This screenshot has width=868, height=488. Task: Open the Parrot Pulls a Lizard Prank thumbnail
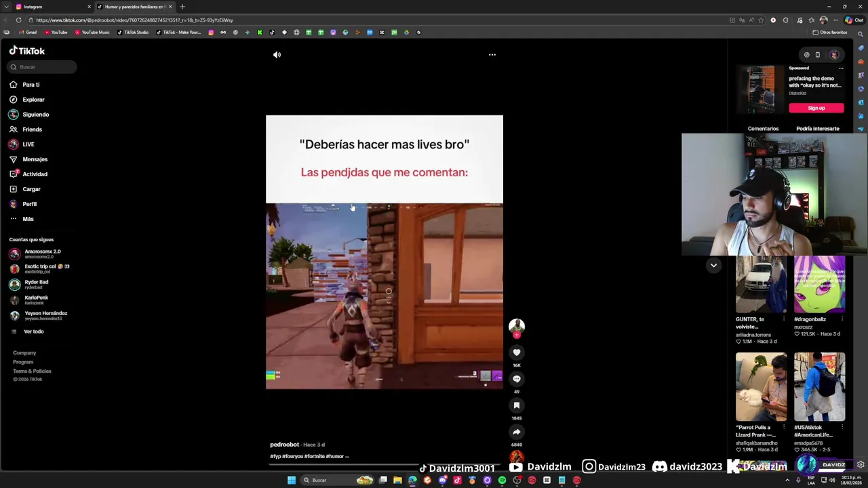point(761,387)
